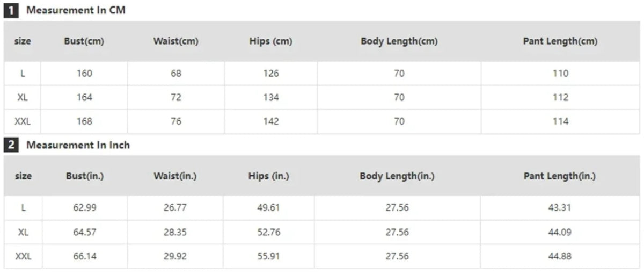
Task: Click the bust value 160 cell
Action: click(84, 74)
